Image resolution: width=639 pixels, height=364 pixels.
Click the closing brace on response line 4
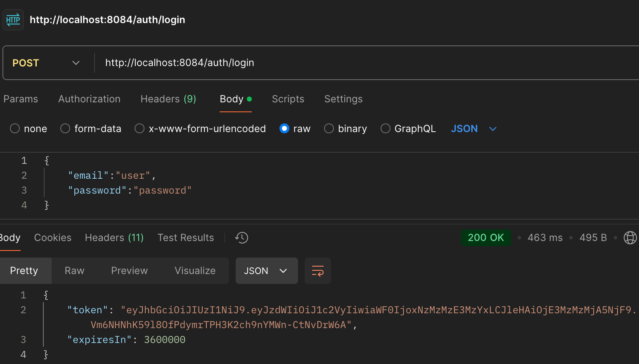pyautogui.click(x=46, y=355)
